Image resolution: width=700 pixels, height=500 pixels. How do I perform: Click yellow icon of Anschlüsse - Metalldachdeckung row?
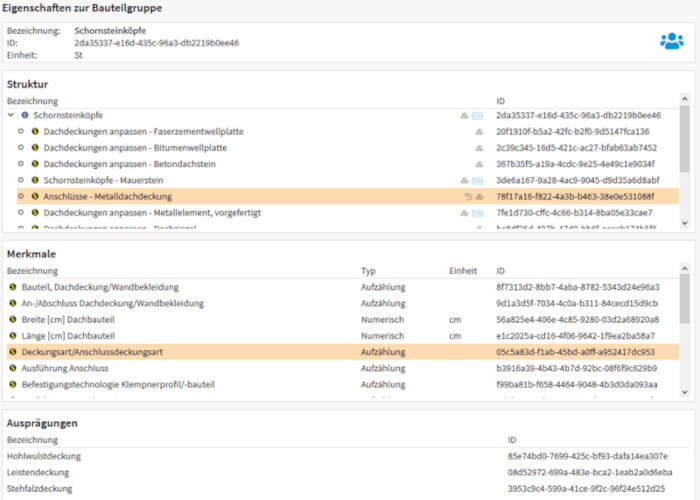point(35,196)
